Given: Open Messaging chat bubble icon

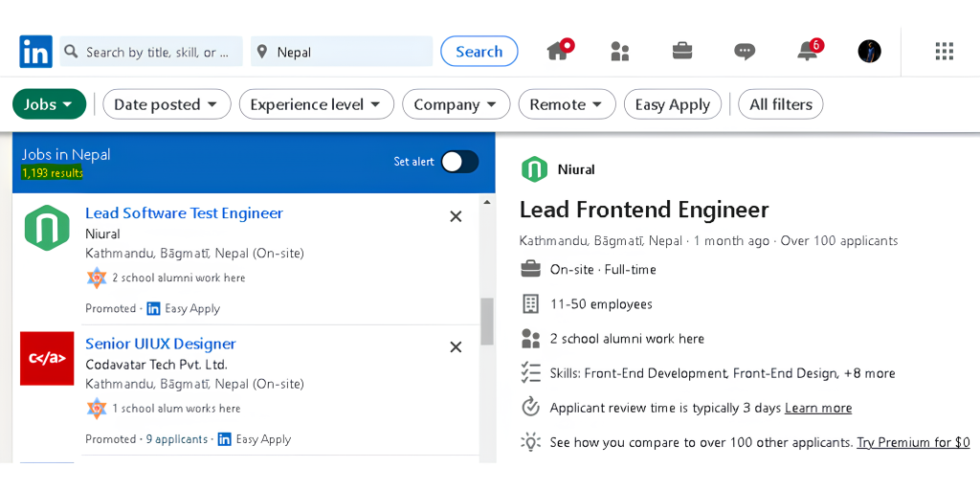Looking at the screenshot, I should pos(745,52).
